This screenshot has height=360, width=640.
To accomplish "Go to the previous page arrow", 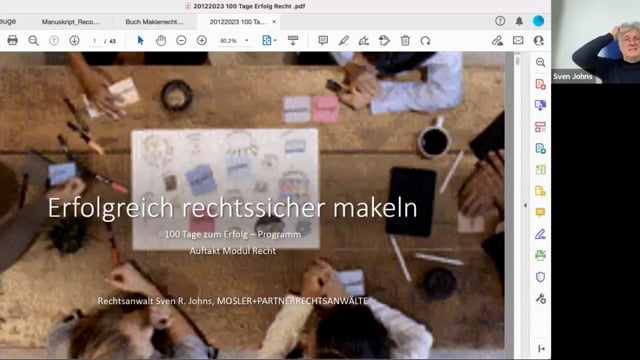I will [54, 40].
